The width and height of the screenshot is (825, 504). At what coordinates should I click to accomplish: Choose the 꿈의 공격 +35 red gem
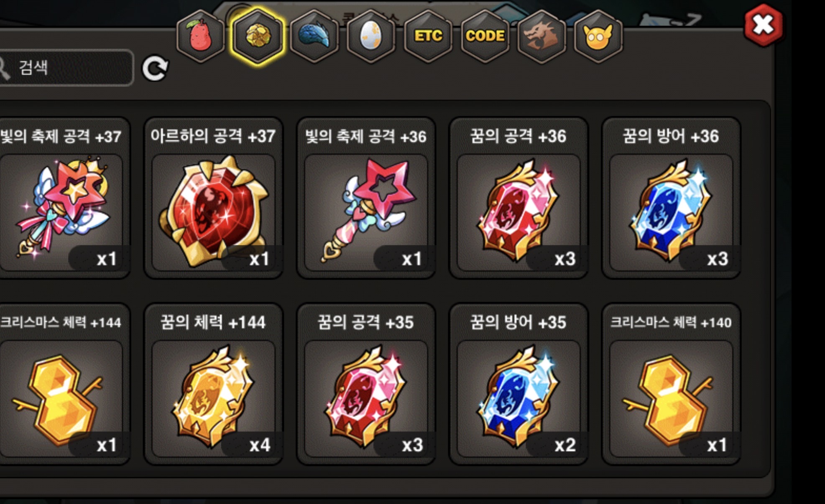click(x=366, y=384)
